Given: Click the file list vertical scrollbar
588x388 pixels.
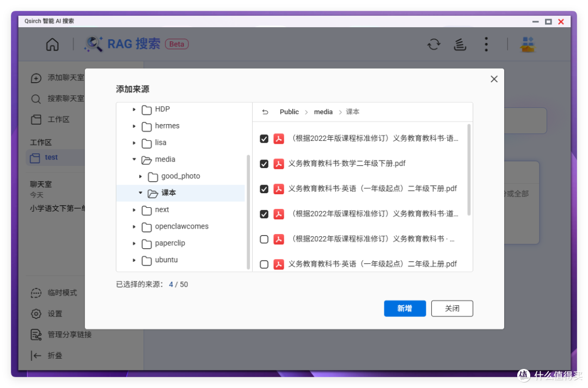Looking at the screenshot, I should pyautogui.click(x=469, y=170).
